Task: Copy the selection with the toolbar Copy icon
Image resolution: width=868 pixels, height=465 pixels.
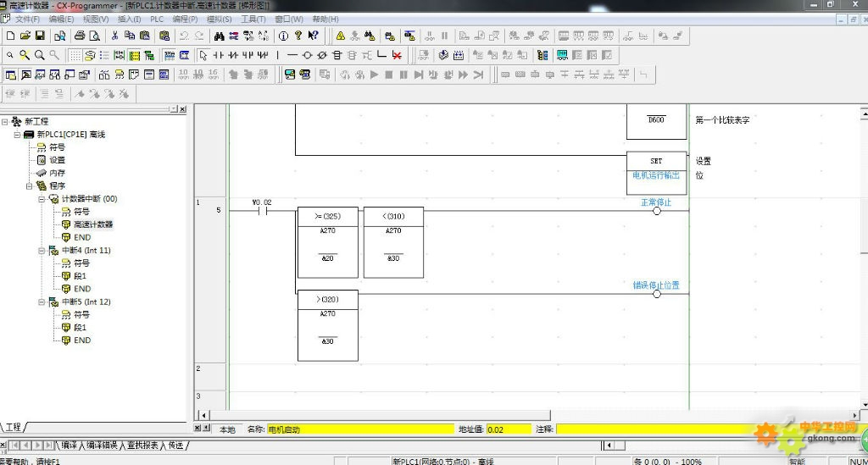Action: (130, 36)
